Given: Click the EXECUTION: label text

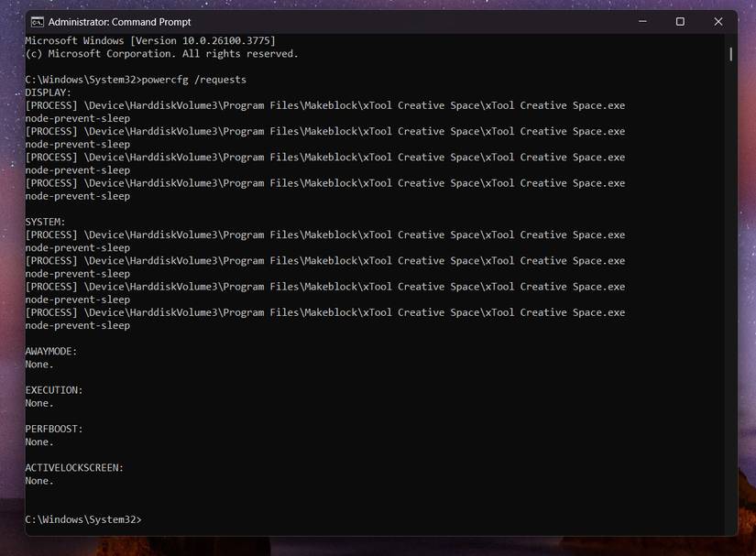Looking at the screenshot, I should click(55, 389).
